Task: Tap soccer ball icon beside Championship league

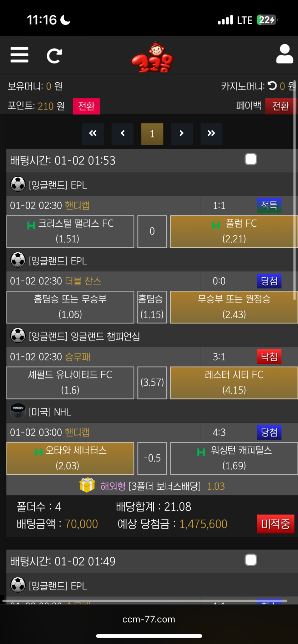Action: tap(18, 336)
